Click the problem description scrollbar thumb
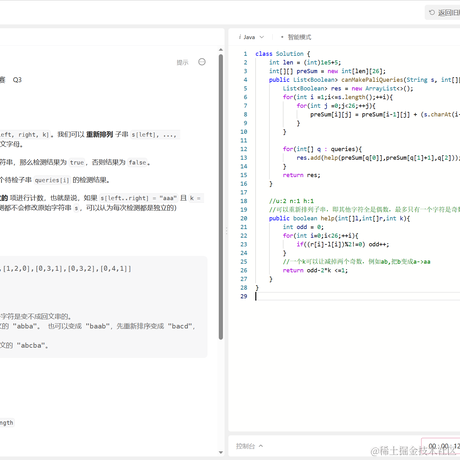This screenshot has width=460, height=460. (221, 197)
